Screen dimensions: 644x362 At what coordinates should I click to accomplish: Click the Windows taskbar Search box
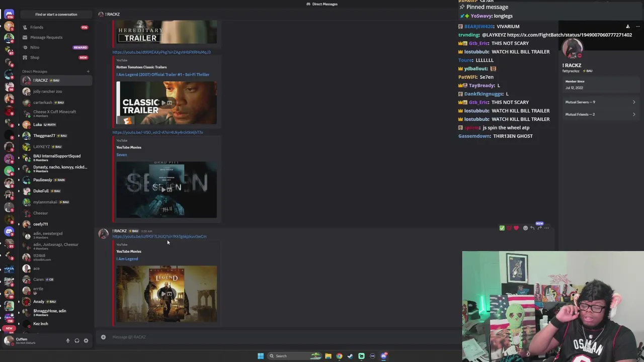[295, 356]
